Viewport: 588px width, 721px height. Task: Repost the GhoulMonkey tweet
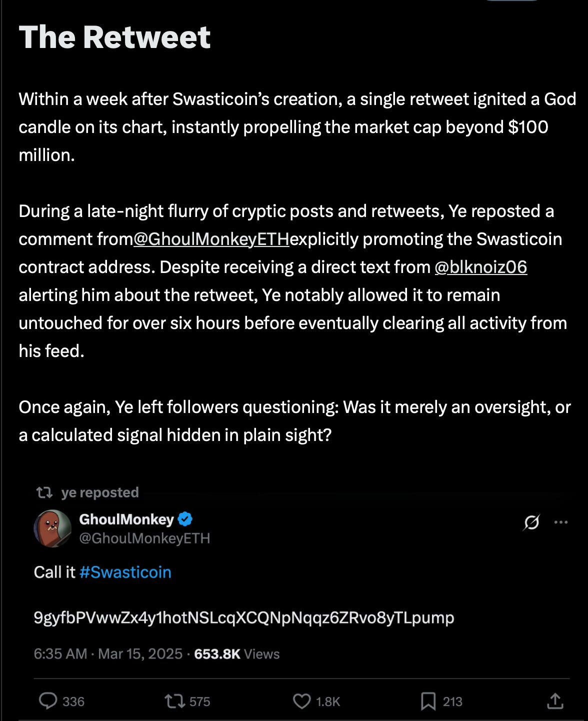pyautogui.click(x=175, y=701)
